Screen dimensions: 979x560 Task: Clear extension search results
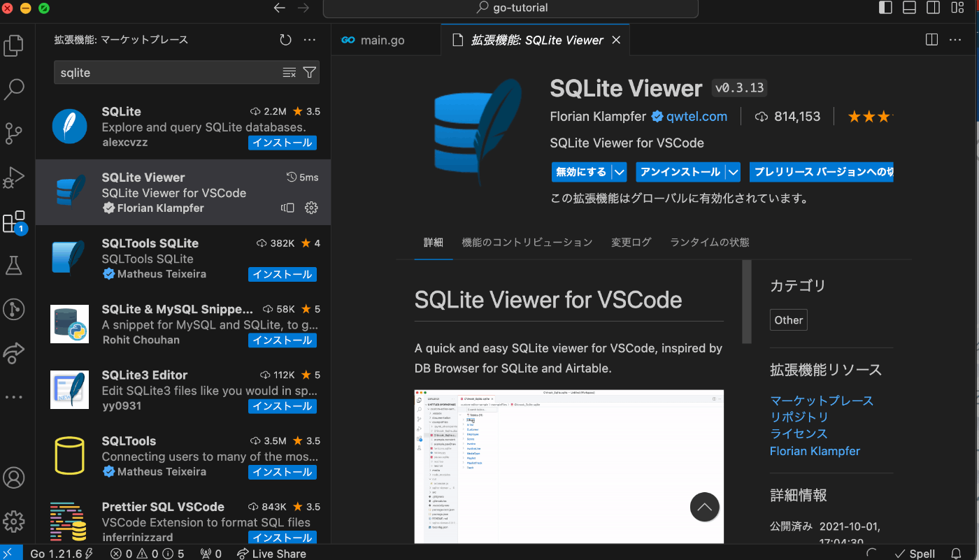[289, 73]
